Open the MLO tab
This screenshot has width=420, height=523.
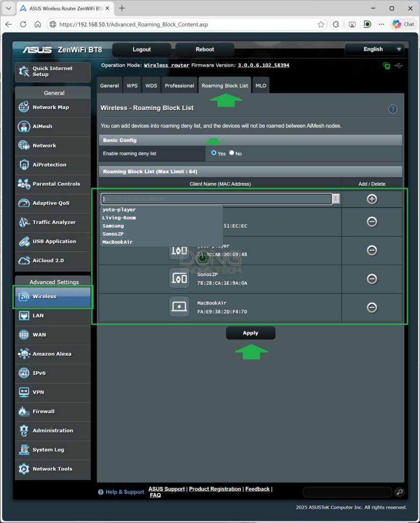coord(261,85)
